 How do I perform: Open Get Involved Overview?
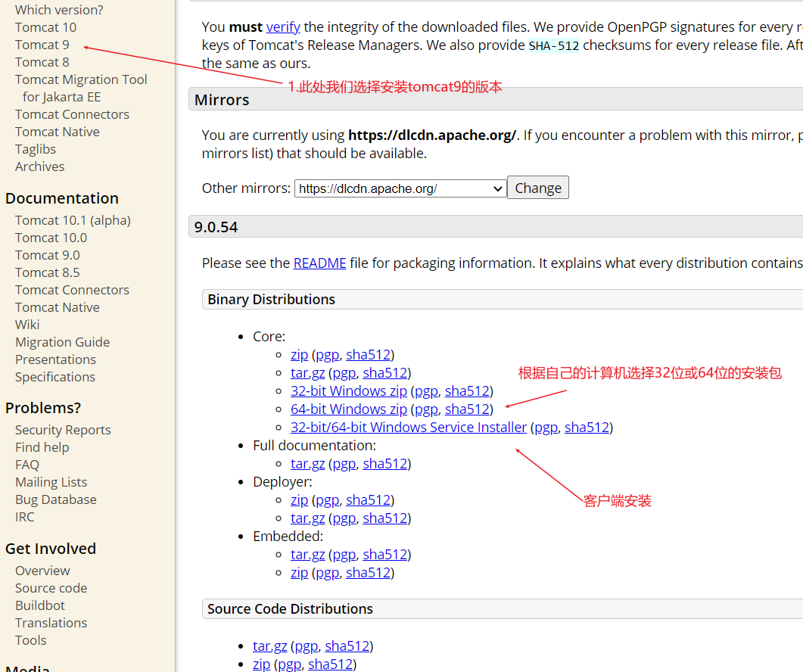pos(42,571)
